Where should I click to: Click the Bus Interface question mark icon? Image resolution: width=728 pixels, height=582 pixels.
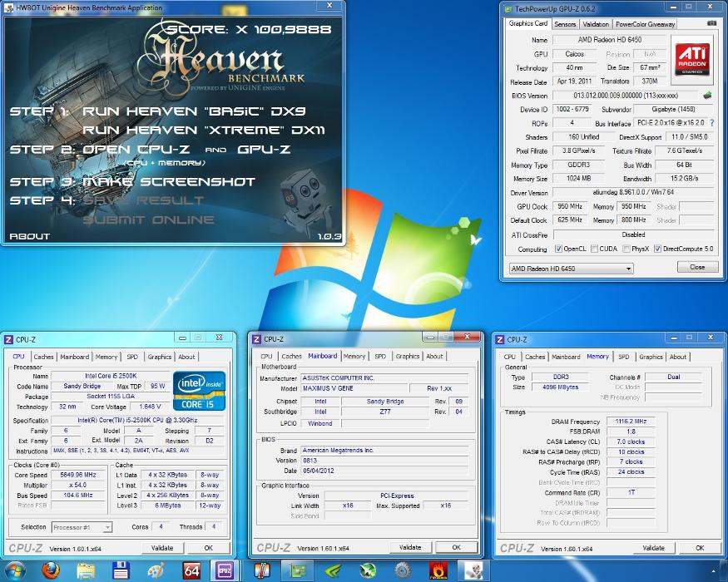(x=711, y=123)
